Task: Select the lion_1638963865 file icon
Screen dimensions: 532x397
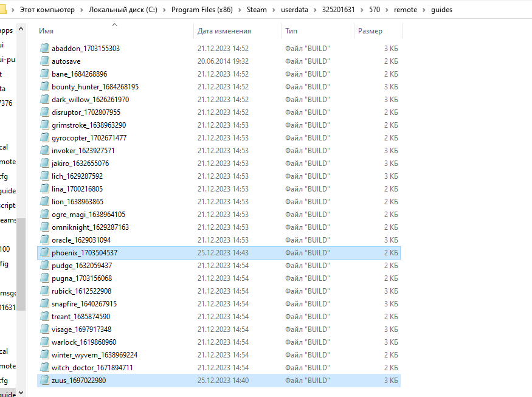Action: (x=44, y=202)
